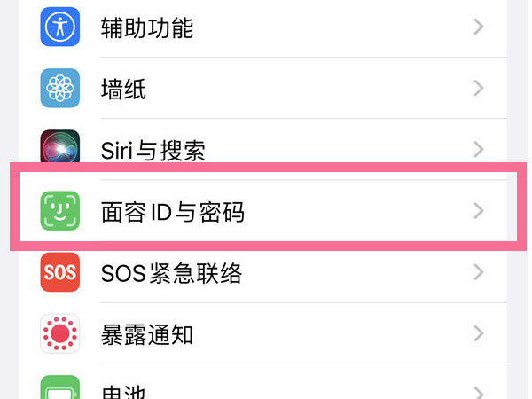Open 面容 ID与密码 text label
The image size is (532, 399).
click(172, 212)
